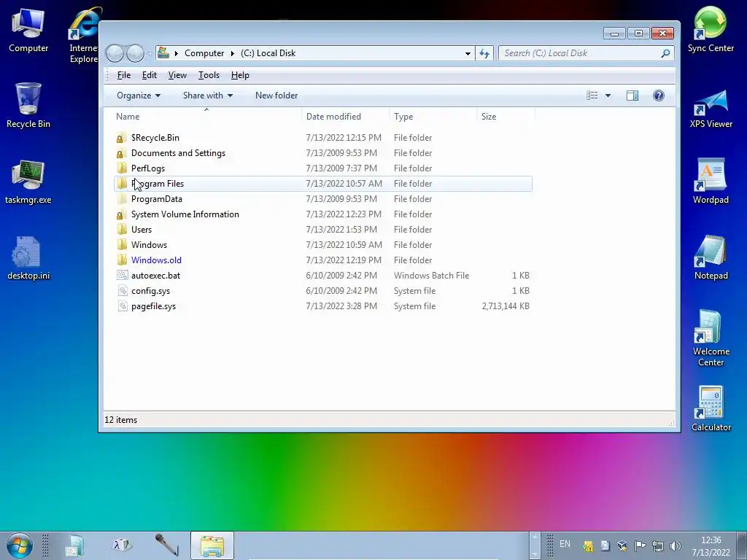Open the Tools menu
This screenshot has height=560, width=747.
point(209,75)
